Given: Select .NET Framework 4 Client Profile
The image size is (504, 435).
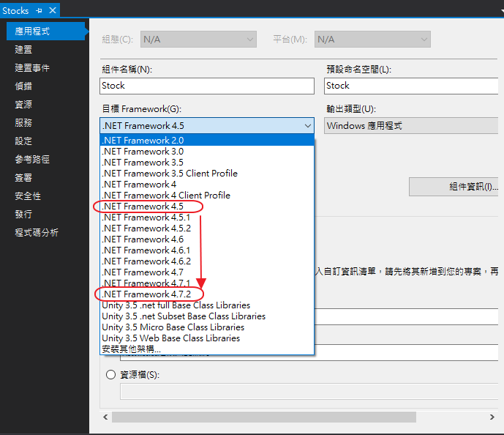Looking at the screenshot, I should point(207,196).
